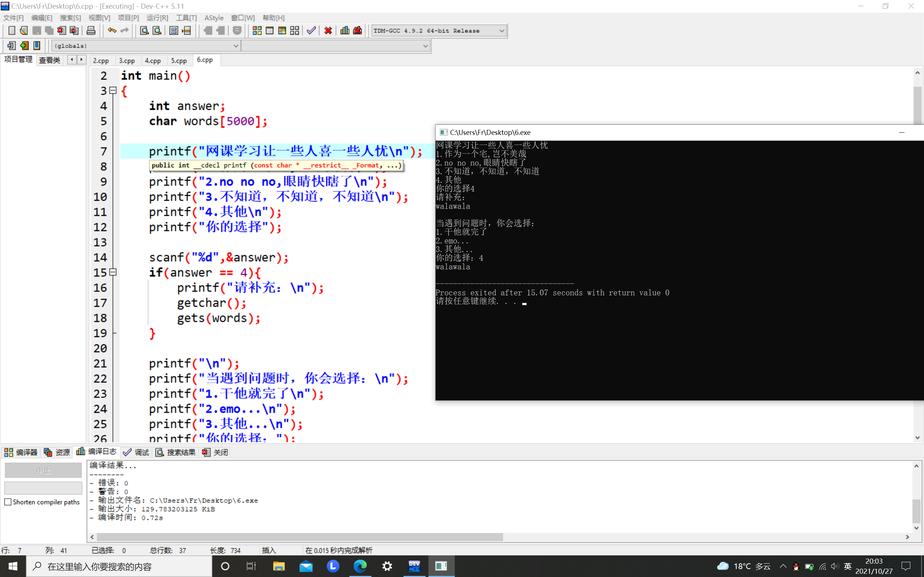Click the Find magnifier toolbar icon

point(144,31)
